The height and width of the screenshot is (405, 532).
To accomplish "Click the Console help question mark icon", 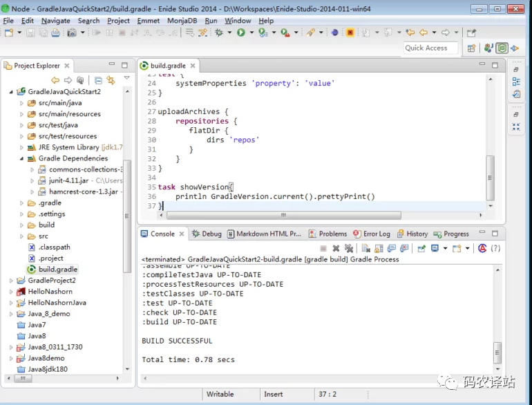I will click(x=495, y=248).
